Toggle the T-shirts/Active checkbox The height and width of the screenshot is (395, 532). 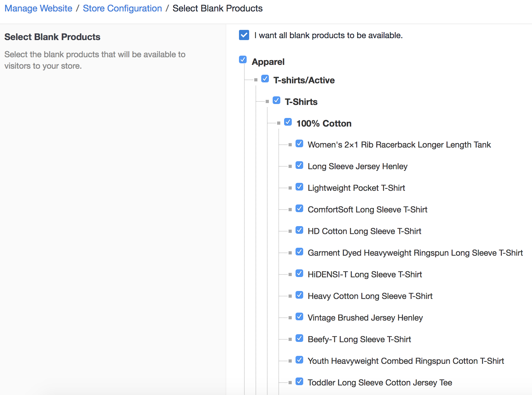265,79
